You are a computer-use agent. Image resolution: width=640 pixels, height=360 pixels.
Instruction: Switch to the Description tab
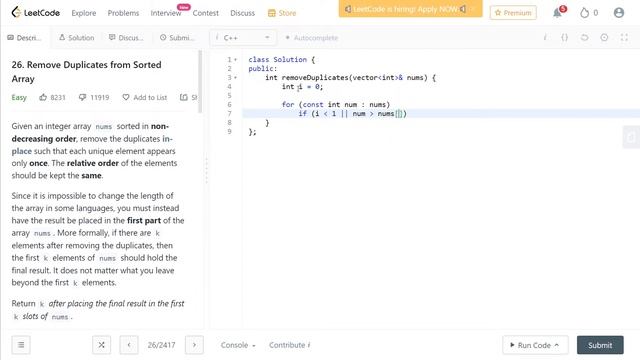pyautogui.click(x=24, y=38)
